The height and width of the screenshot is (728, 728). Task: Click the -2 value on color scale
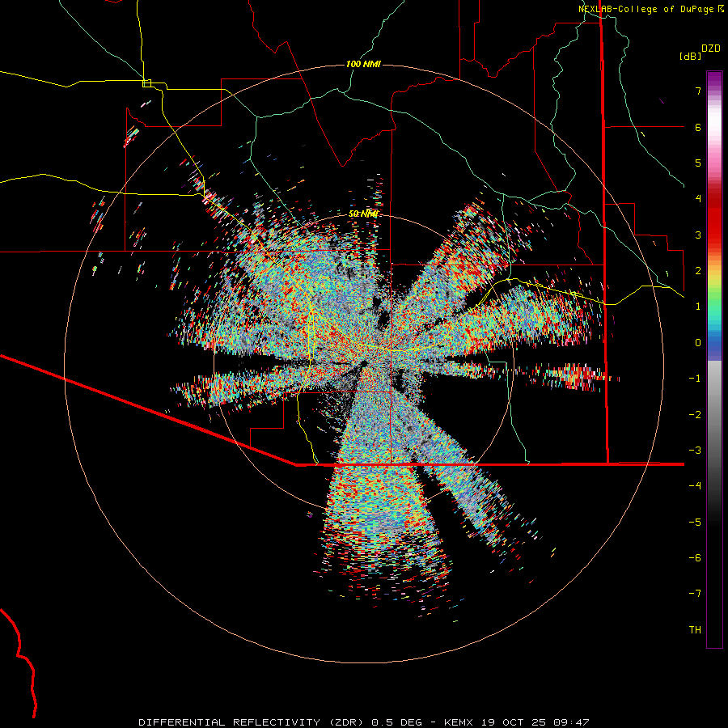click(x=695, y=415)
